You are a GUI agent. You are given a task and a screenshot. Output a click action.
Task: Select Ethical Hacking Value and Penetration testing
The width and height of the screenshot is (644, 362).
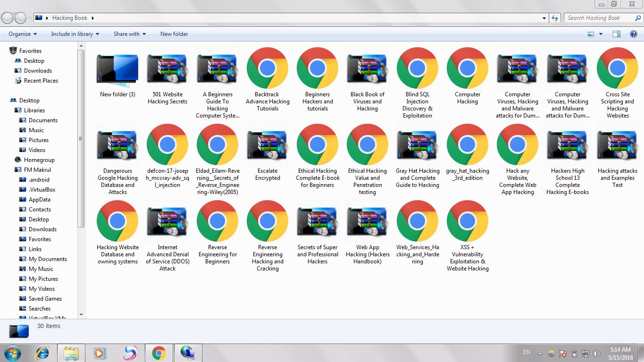pos(368,160)
